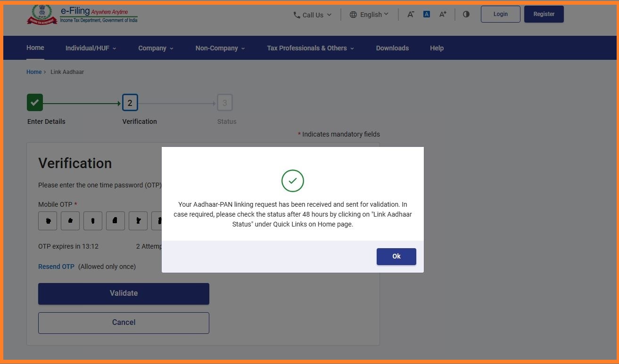619x364 pixels.
Task: Click the green success checkmark icon in dialog
Action: pyautogui.click(x=292, y=181)
